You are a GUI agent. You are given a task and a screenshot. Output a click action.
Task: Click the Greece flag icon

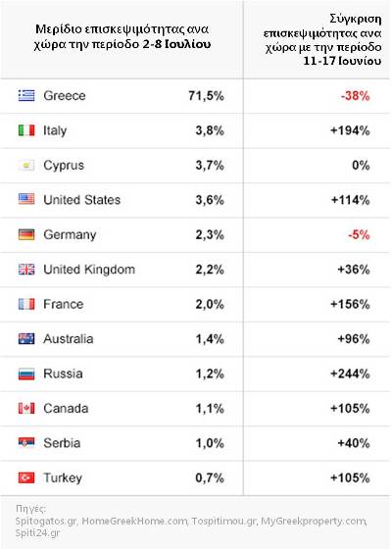[26, 95]
